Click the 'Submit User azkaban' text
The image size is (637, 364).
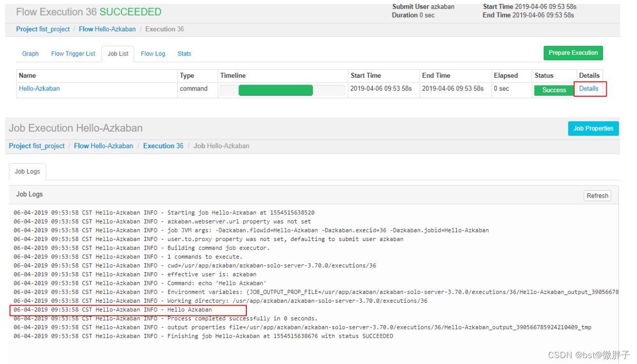pyautogui.click(x=424, y=7)
